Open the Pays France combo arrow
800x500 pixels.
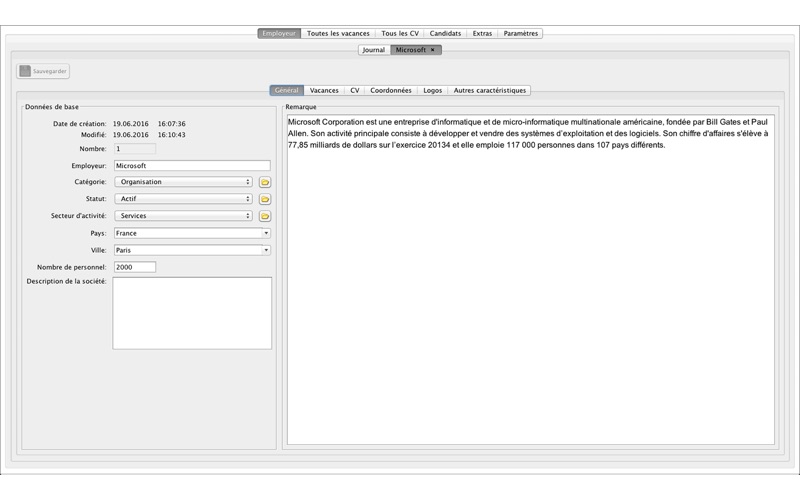pyautogui.click(x=266, y=233)
